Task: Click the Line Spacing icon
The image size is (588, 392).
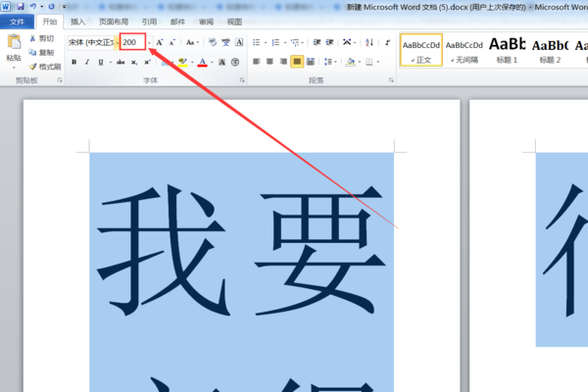Action: [x=328, y=61]
